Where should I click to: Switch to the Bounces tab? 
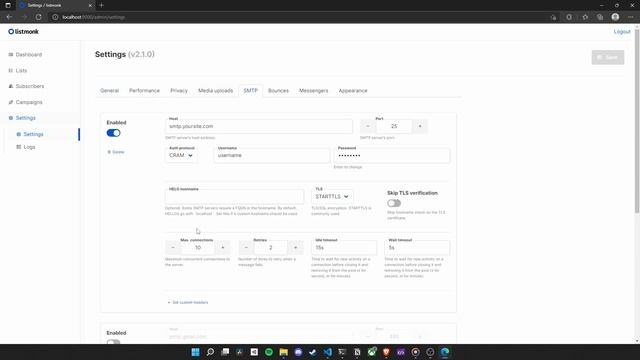click(278, 91)
